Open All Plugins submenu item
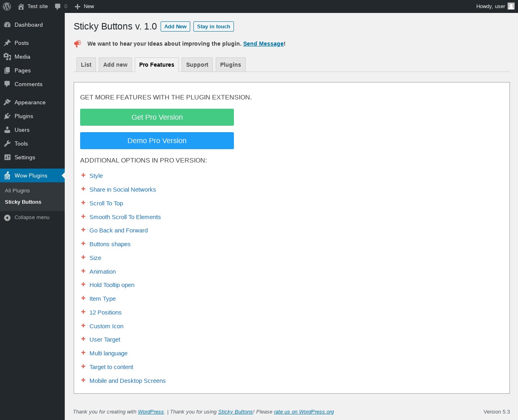Screen dimensions: 518x420 click(x=17, y=191)
